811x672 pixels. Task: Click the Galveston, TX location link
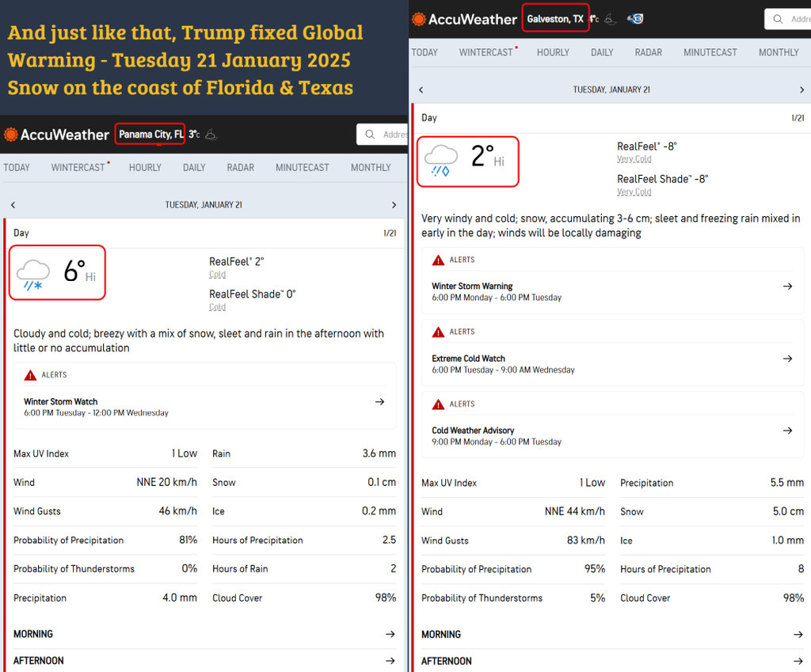555,18
